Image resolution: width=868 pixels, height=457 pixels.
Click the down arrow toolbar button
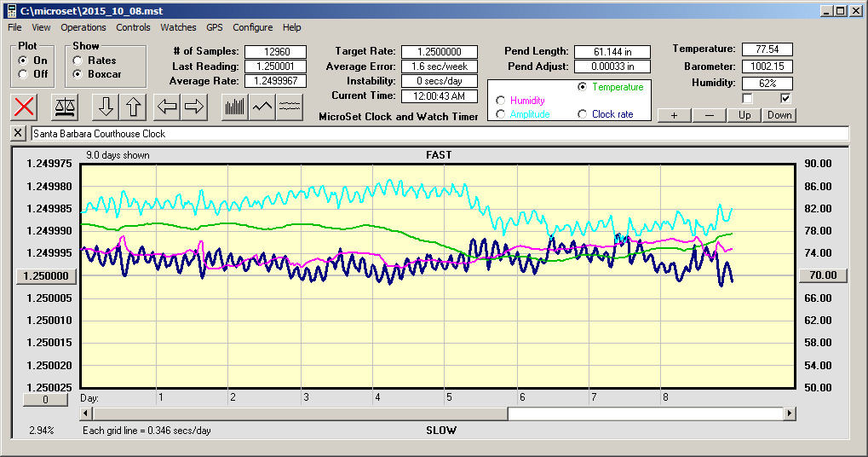[x=105, y=107]
